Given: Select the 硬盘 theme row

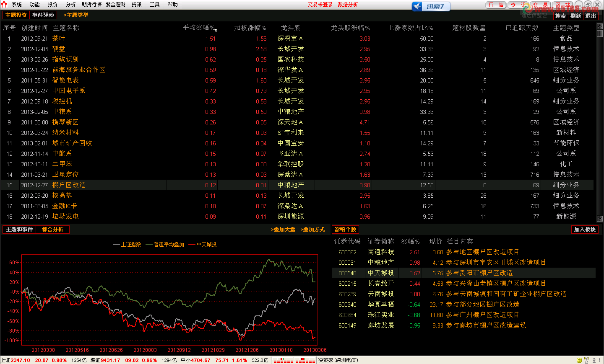Looking at the screenshot, I should pyautogui.click(x=297, y=49).
